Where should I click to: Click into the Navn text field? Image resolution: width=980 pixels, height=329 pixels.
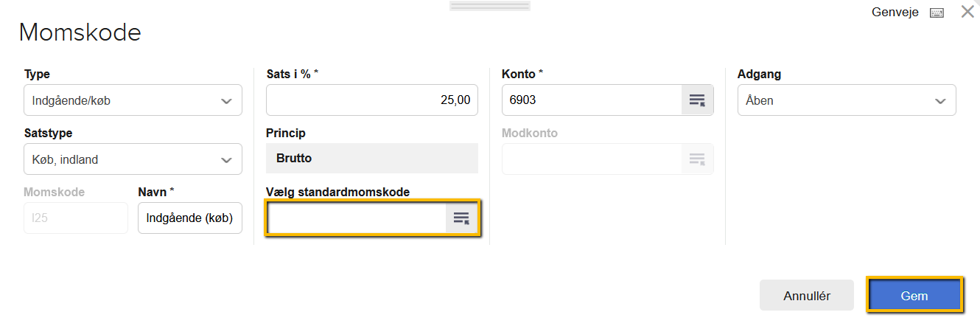tap(189, 218)
